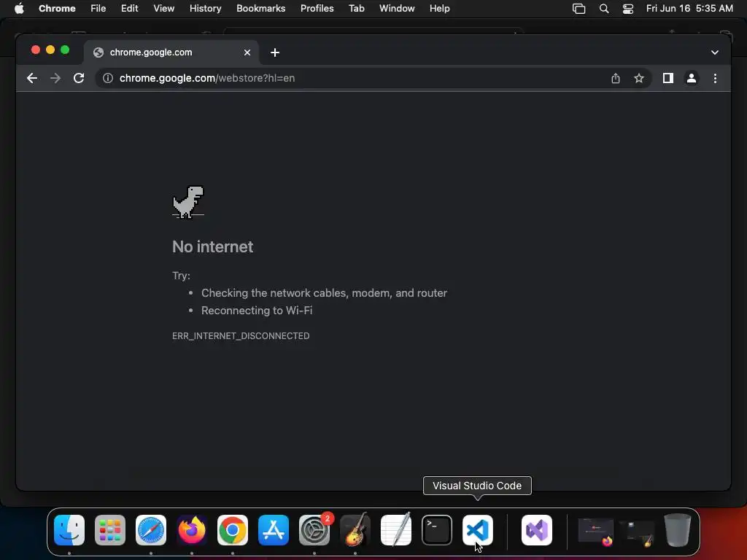Zoom the Chrome window with green button
This screenshot has width=747, height=560.
pos(65,50)
